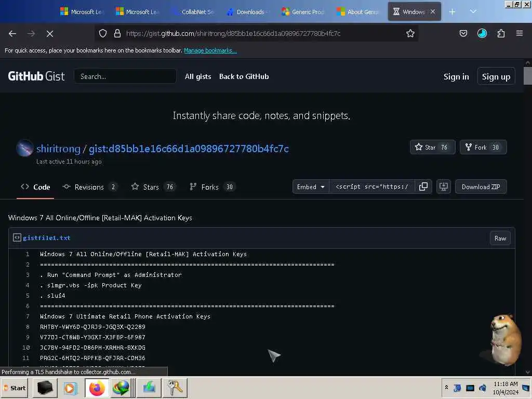This screenshot has width=532, height=399.
Task: Fork this gist
Action: [483, 147]
